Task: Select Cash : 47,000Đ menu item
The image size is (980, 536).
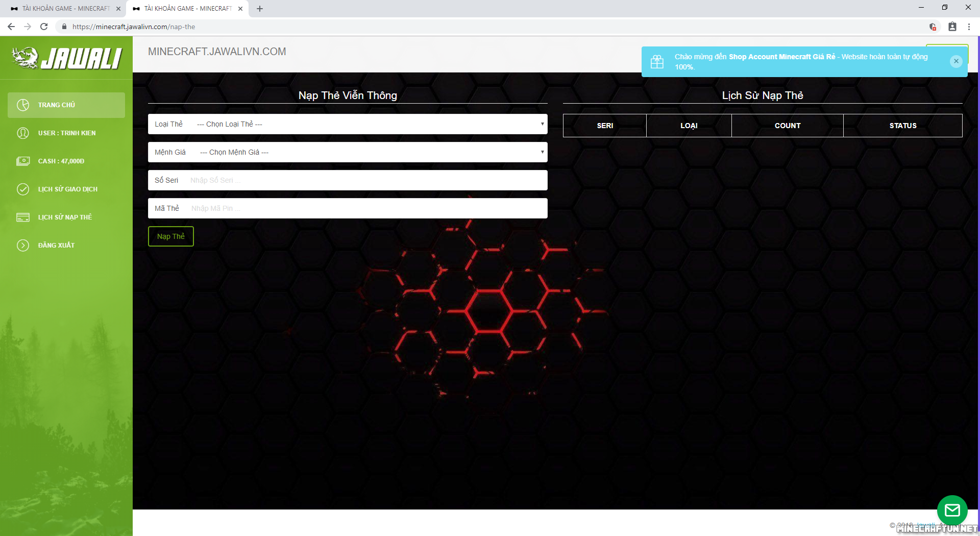Action: [66, 161]
